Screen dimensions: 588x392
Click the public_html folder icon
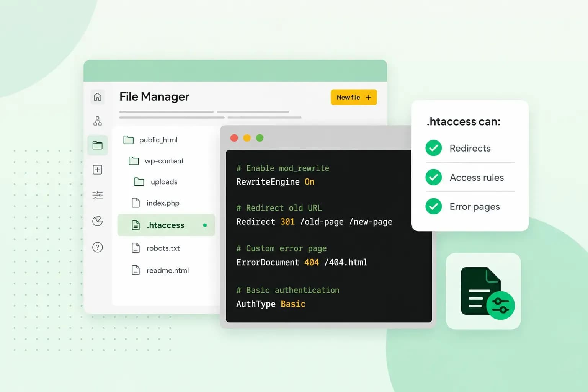[129, 140]
